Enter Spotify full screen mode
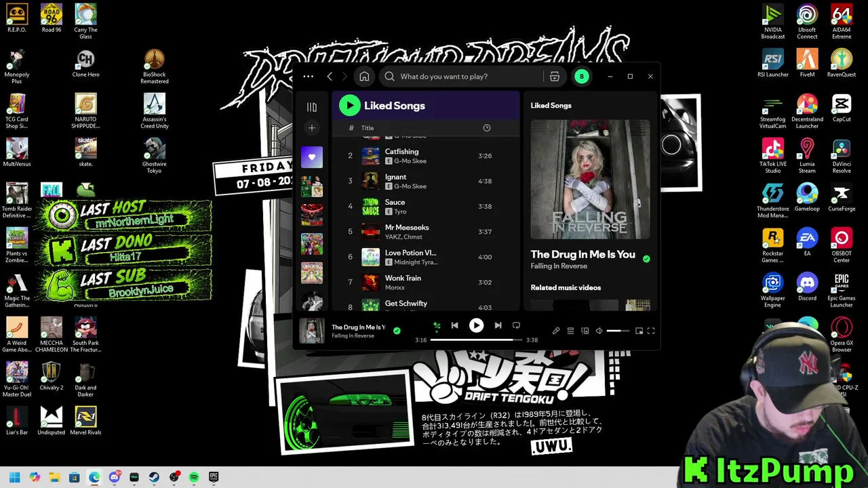The height and width of the screenshot is (488, 868). click(651, 331)
